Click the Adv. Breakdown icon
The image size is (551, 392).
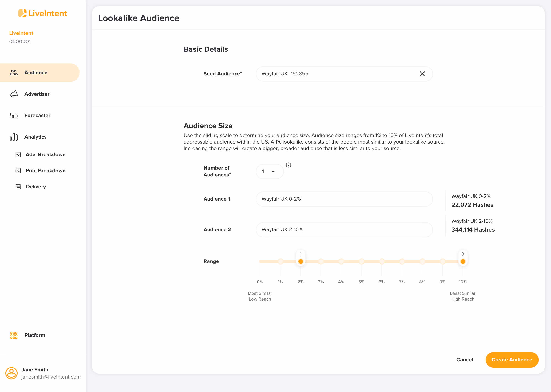coord(18,154)
